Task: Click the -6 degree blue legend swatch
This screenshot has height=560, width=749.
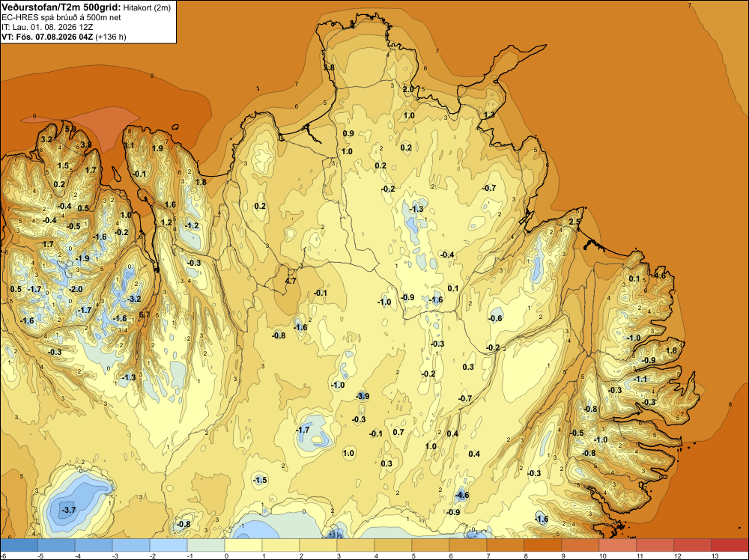Action: (19, 545)
